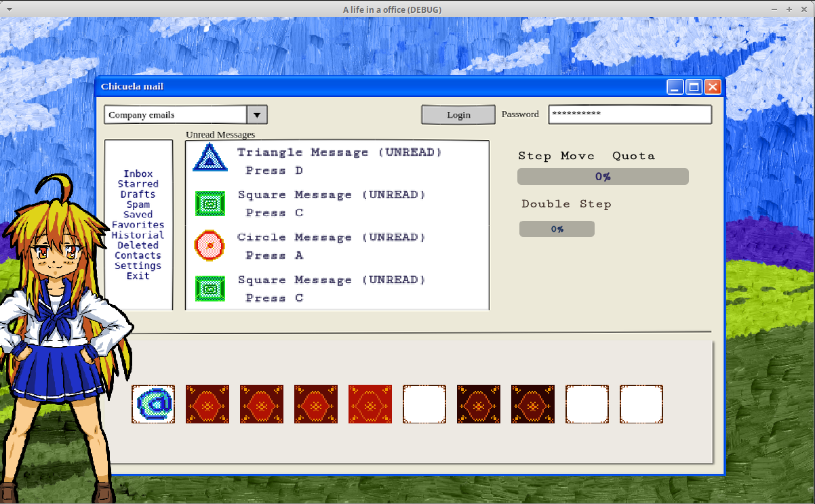Open the Inbox folder

point(138,174)
